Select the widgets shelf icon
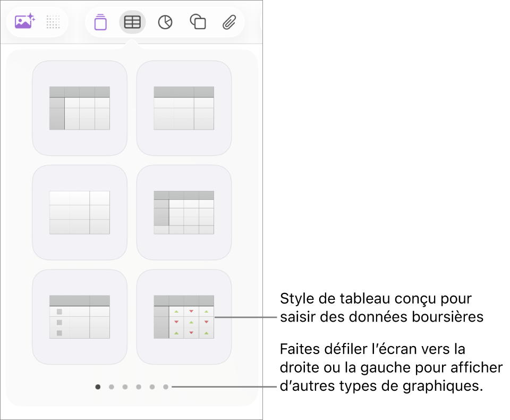This screenshot has height=420, width=510. (100, 22)
